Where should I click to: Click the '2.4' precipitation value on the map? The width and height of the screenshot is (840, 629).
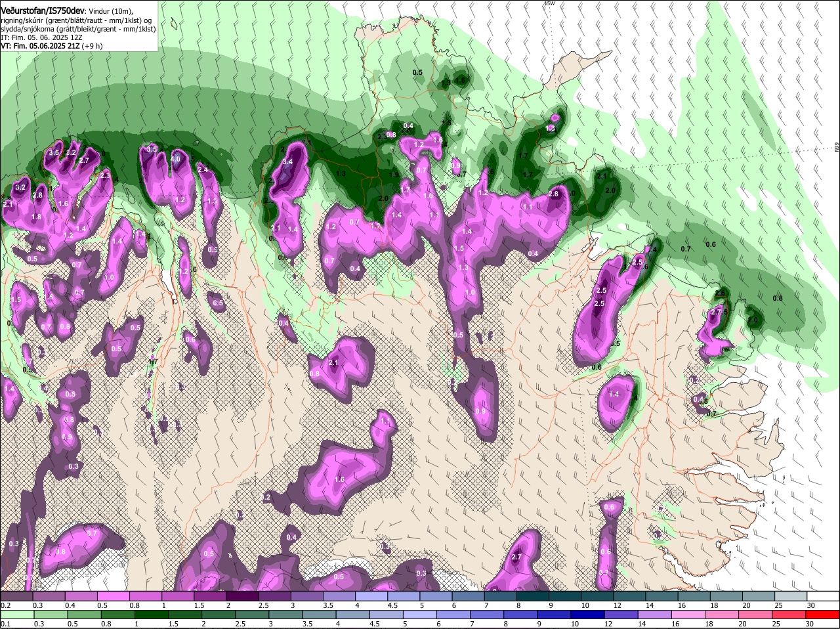203,169
